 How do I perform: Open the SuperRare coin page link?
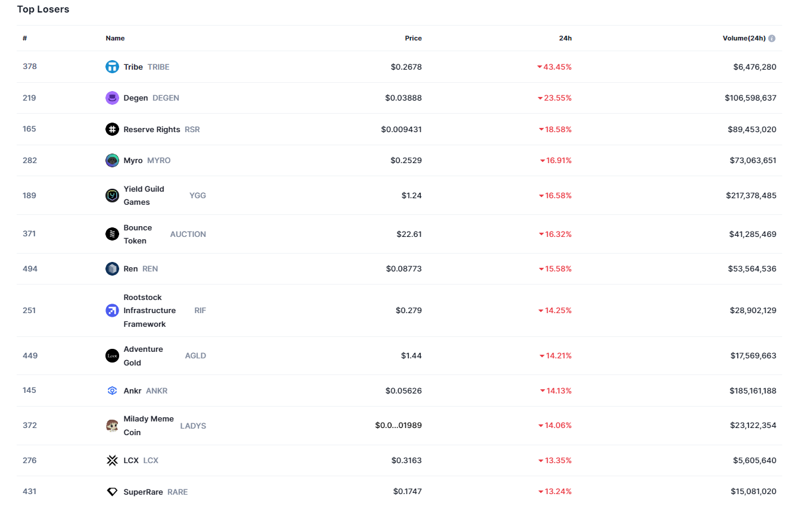[x=143, y=492]
